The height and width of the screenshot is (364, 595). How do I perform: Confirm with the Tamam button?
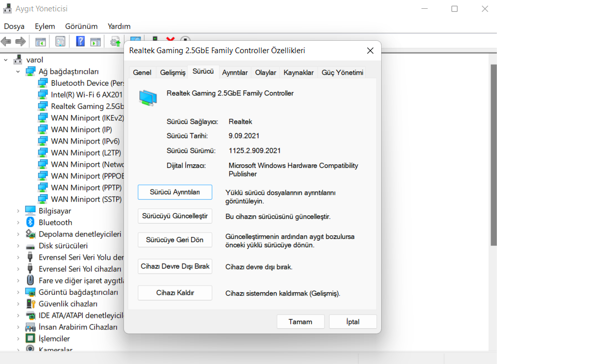click(301, 322)
